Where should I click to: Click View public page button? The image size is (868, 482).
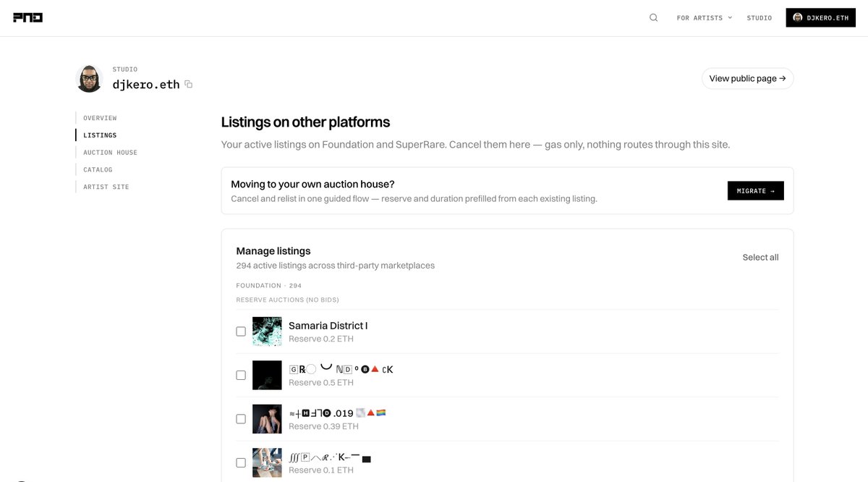(747, 79)
